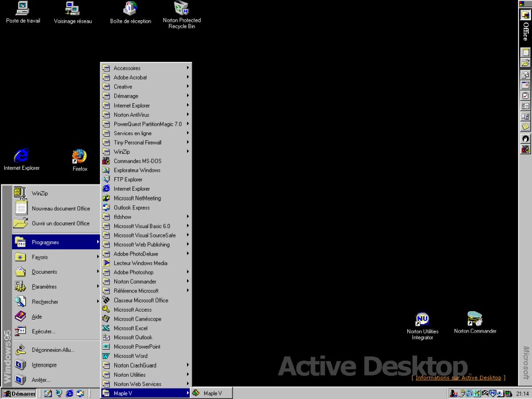Choose Exécuter... from the Start menu

coord(56,331)
